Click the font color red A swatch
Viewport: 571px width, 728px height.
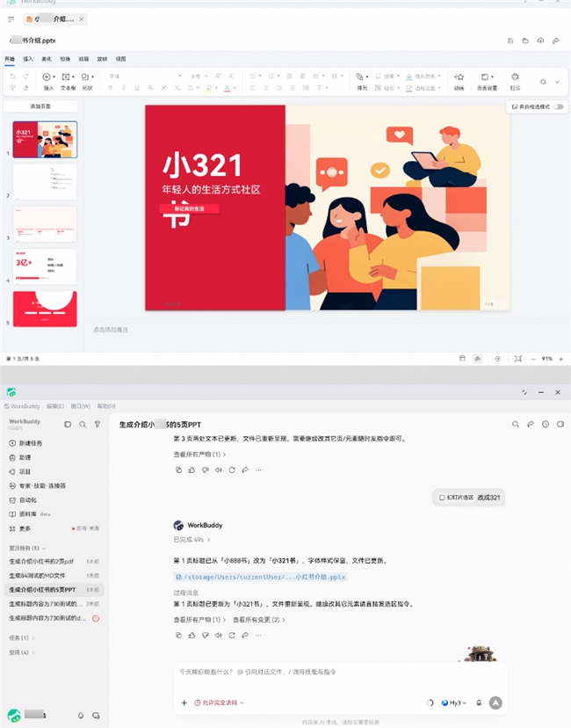click(x=227, y=88)
